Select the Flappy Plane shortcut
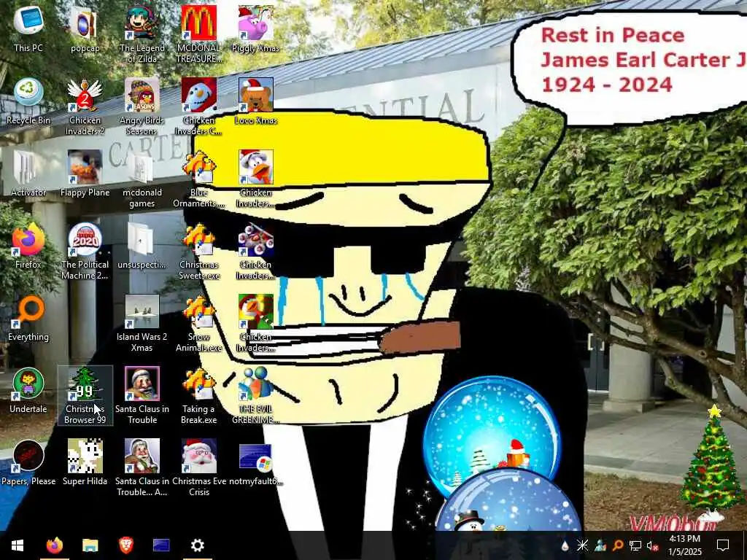 click(85, 174)
